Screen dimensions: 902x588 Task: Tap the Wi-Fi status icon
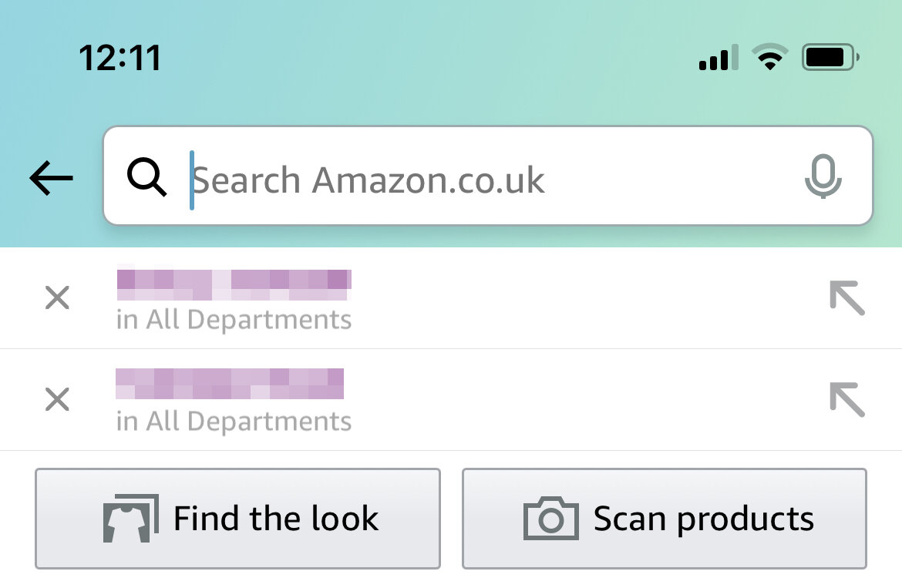[770, 57]
